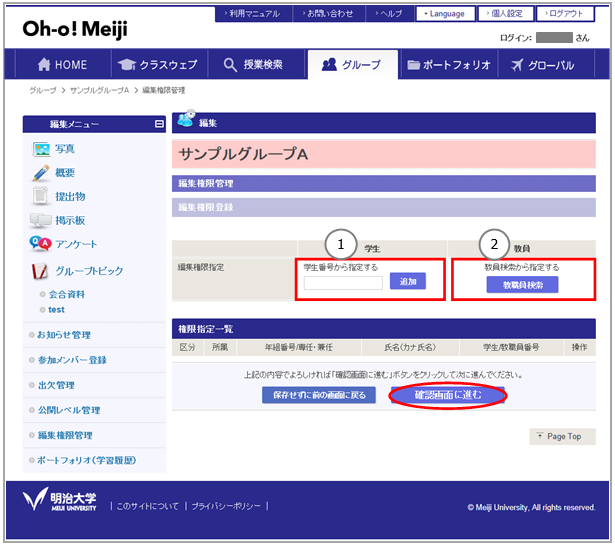Click the 学生/教職員番号 column header
Screen dimensions: 615x544
pyautogui.click(x=511, y=348)
